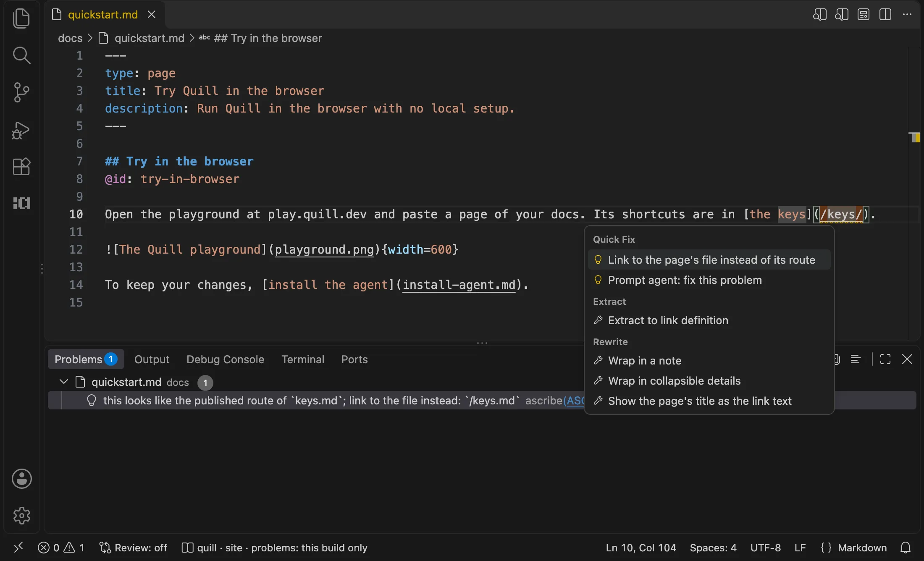Image resolution: width=924 pixels, height=561 pixels.
Task: Open the quickstart.md breadcrumb segment
Action: click(x=150, y=38)
